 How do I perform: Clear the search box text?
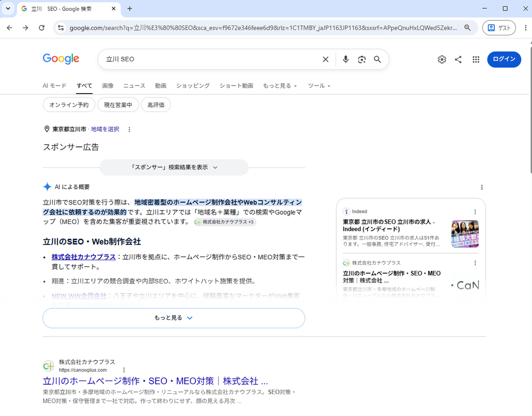[325, 59]
